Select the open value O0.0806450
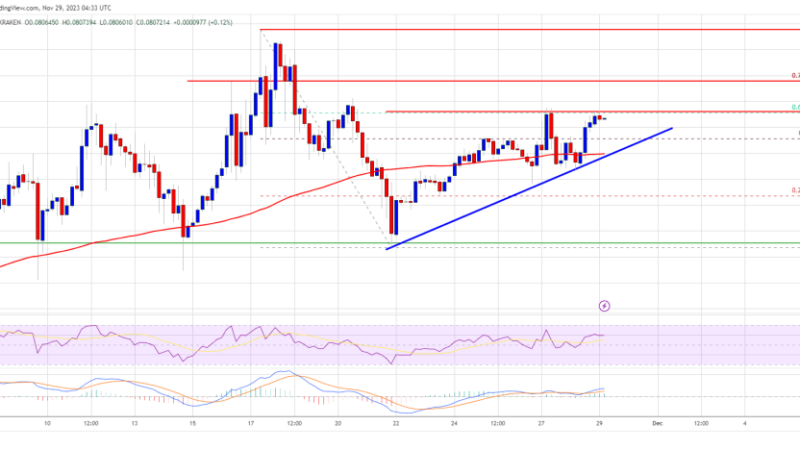The height and width of the screenshot is (450, 800). pos(42,22)
